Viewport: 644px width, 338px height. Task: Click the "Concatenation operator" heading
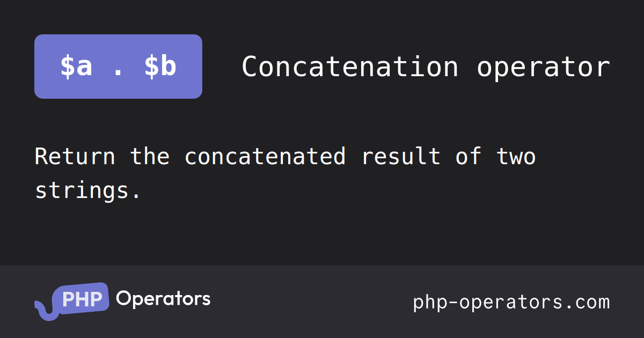(x=426, y=67)
